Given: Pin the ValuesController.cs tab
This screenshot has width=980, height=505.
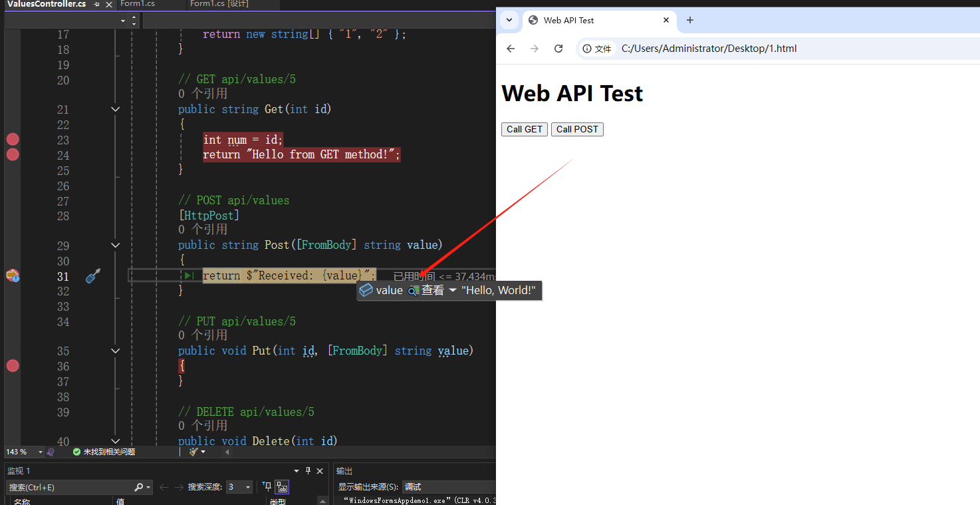Looking at the screenshot, I should [x=96, y=4].
